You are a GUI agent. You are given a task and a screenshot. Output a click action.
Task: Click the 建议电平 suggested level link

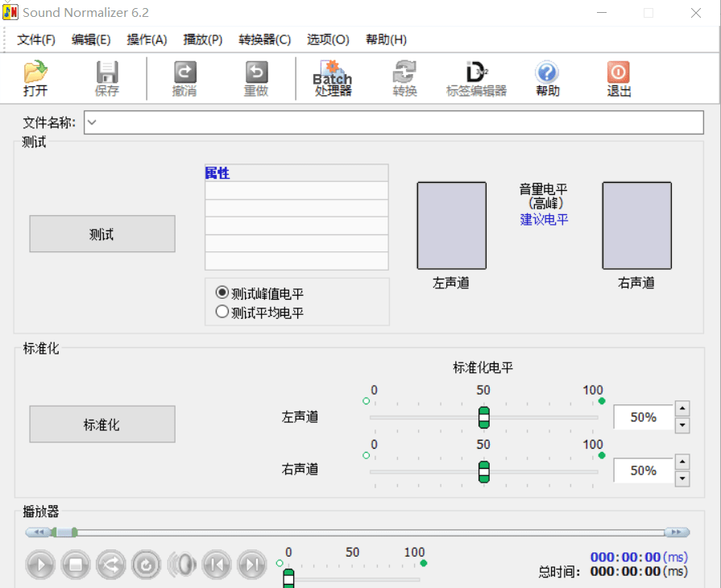pyautogui.click(x=545, y=219)
